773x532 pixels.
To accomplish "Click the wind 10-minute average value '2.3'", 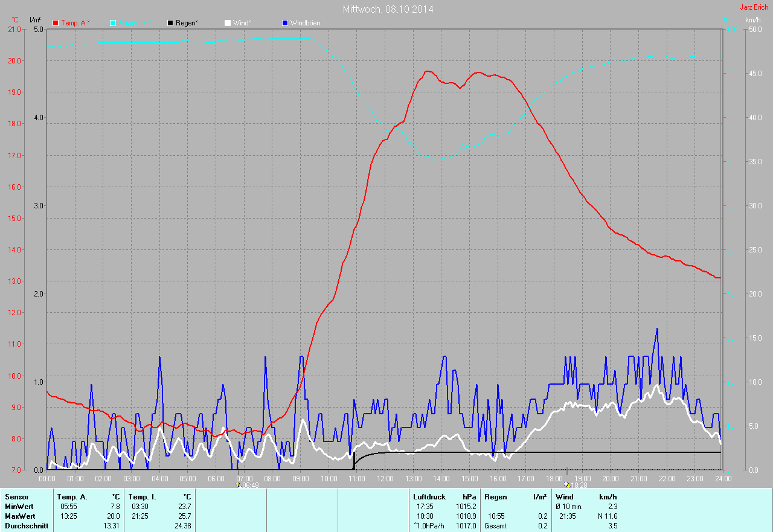I will point(612,507).
